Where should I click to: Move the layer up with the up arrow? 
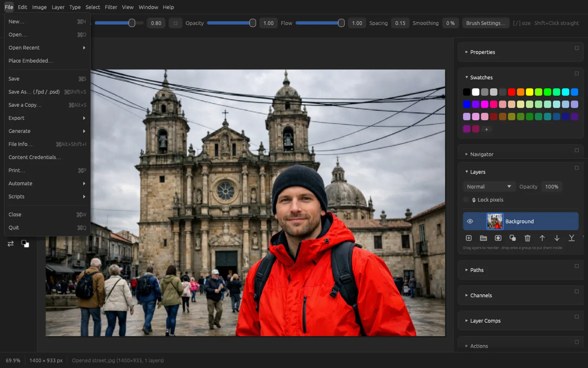point(542,238)
